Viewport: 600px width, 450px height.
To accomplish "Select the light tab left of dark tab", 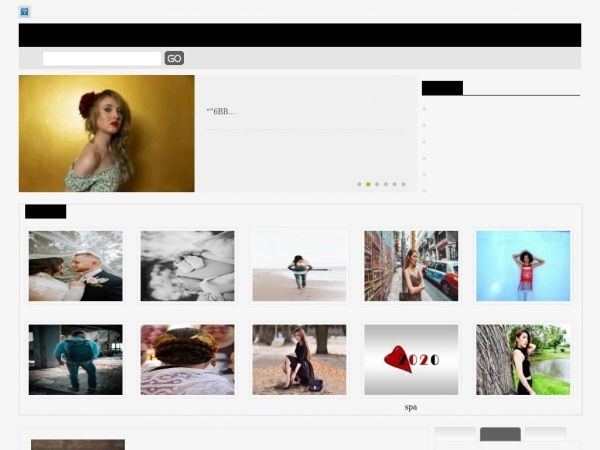I will coord(455,434).
